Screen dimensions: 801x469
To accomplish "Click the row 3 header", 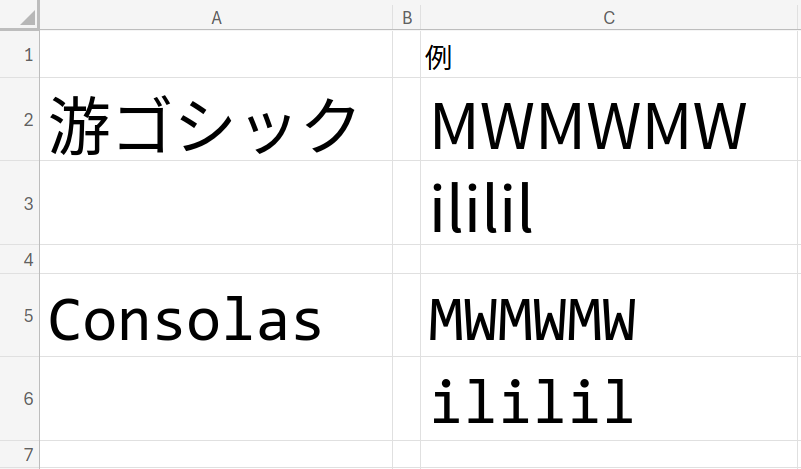I will (20, 203).
